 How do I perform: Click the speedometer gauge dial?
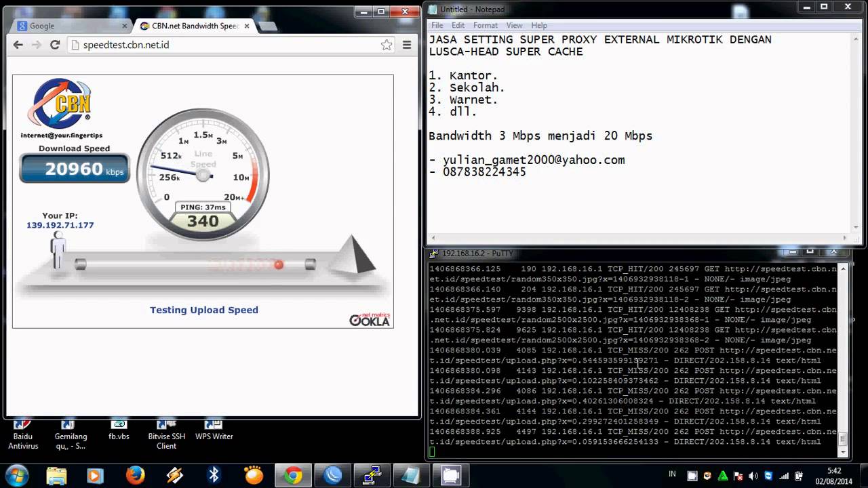click(203, 175)
